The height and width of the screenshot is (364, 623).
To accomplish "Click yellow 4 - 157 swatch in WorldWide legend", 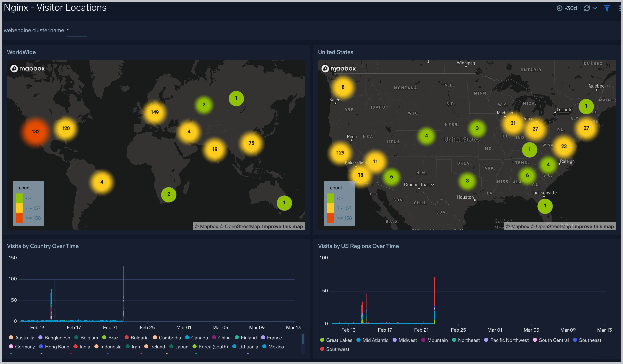I will click(19, 208).
